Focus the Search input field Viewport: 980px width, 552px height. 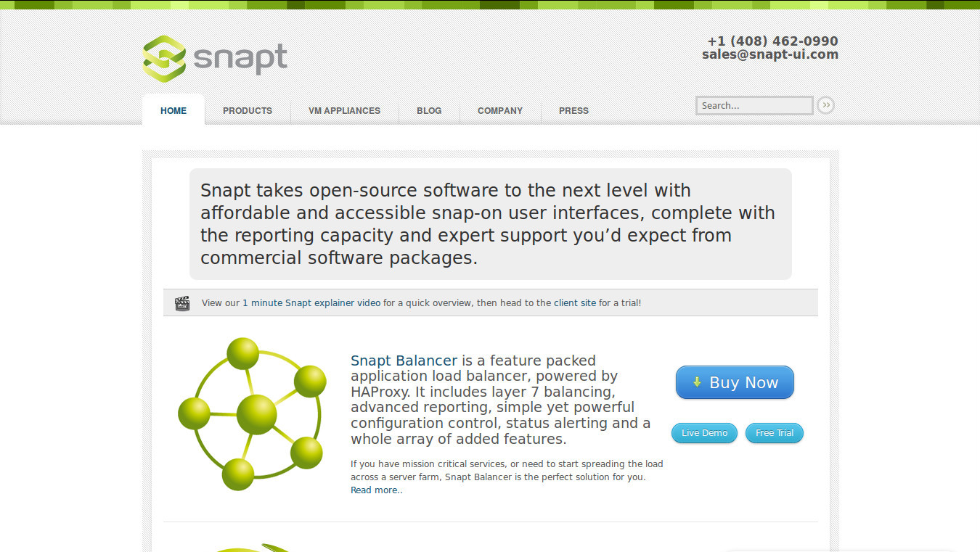tap(754, 105)
